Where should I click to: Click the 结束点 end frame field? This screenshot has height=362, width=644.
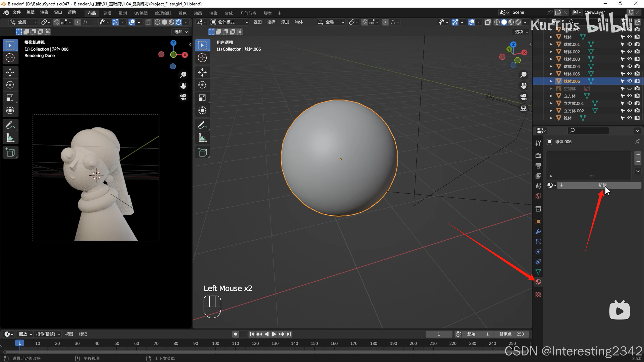[511, 334]
